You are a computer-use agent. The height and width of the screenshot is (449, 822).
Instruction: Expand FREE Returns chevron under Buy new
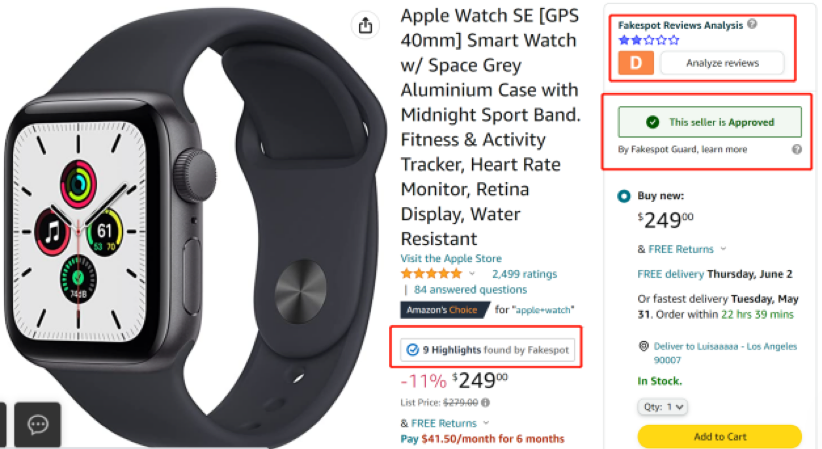pyautogui.click(x=723, y=249)
